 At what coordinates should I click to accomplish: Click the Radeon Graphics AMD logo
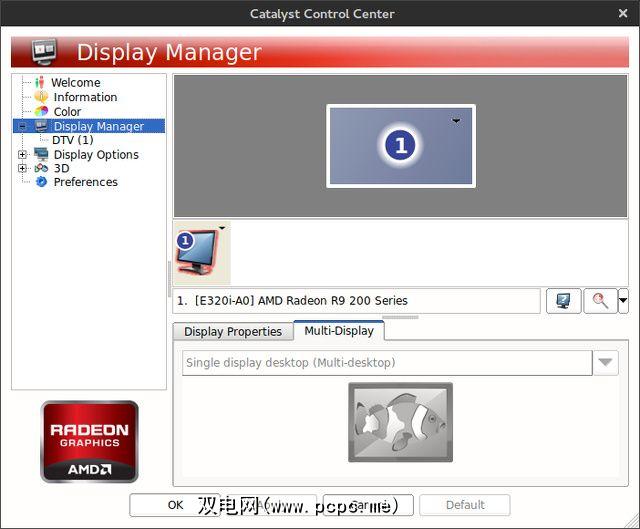(89, 442)
